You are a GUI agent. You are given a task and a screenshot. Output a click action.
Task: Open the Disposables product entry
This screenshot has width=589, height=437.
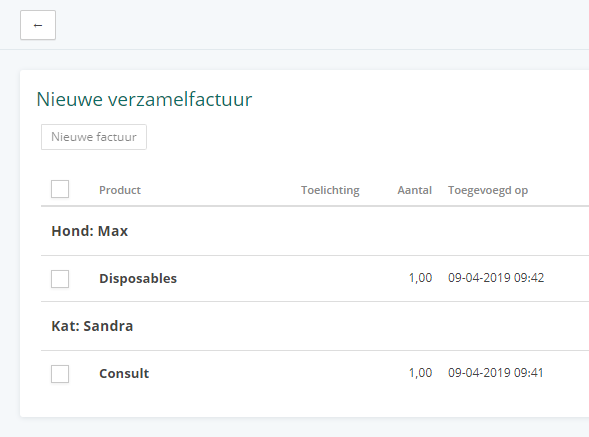click(x=138, y=278)
